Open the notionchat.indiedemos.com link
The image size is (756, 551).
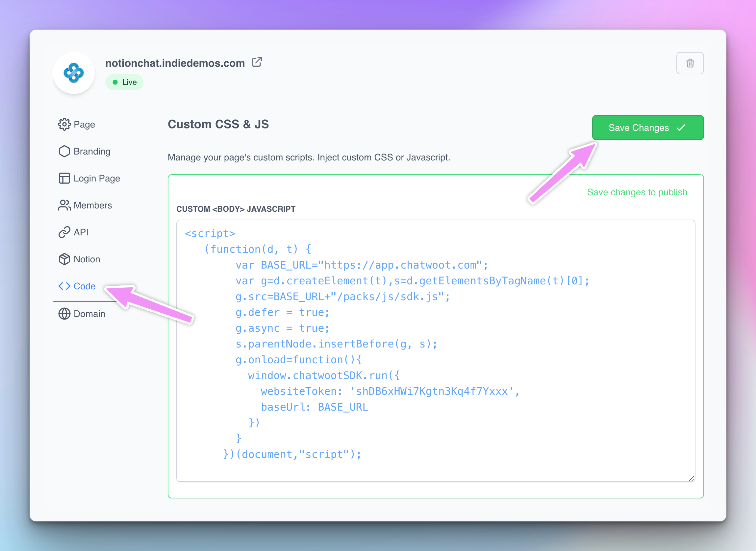[175, 63]
